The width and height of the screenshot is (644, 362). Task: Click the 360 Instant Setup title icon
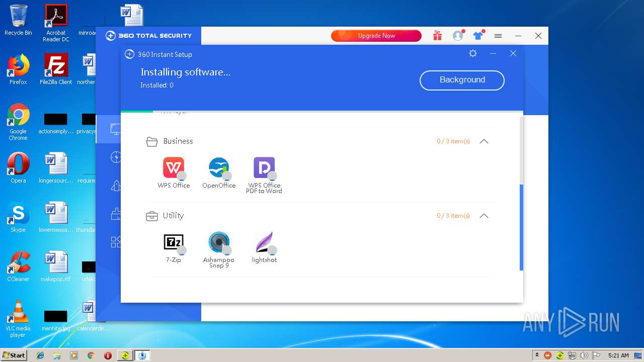click(x=129, y=54)
